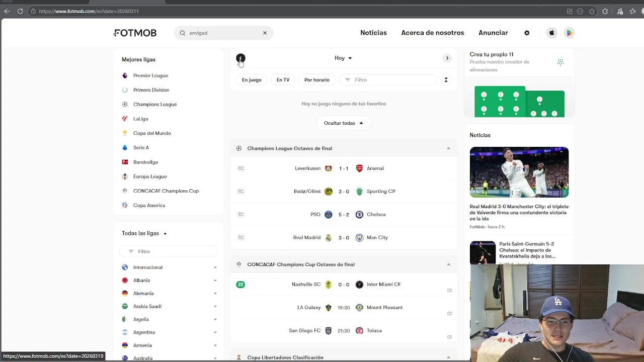Click the matches Filtro input field
Screen dimensions: 644x362
click(388, 80)
